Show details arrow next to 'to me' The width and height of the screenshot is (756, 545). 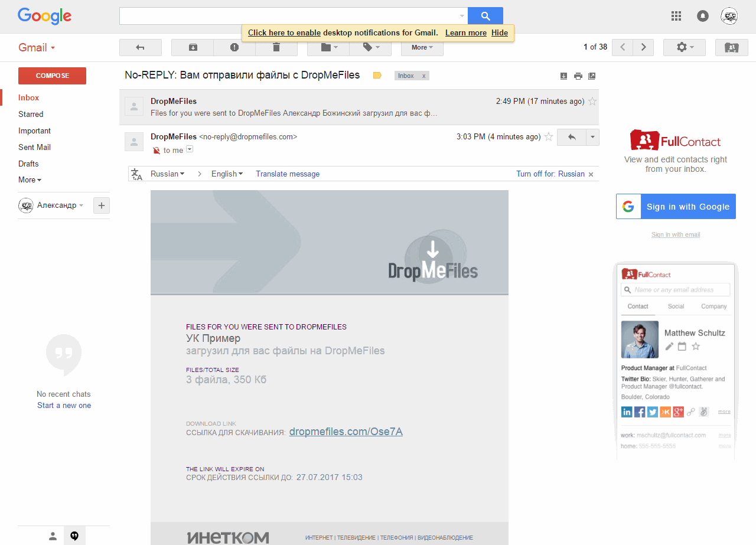pos(190,149)
